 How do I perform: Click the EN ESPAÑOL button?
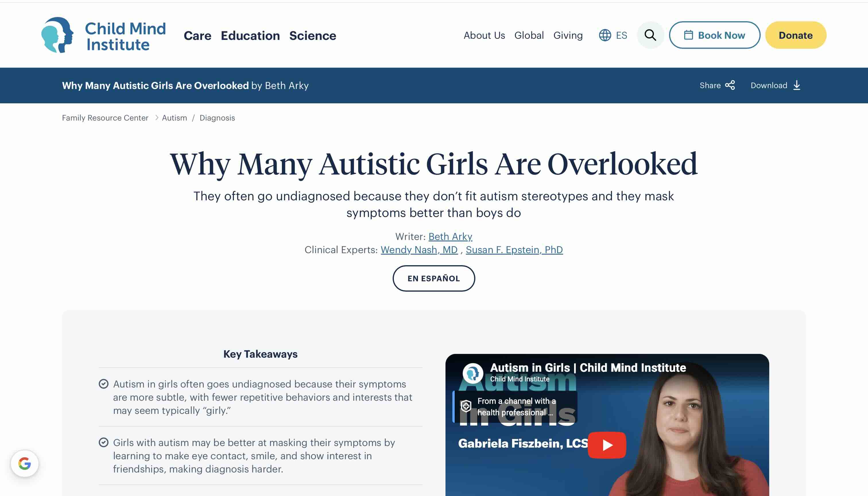click(x=434, y=278)
